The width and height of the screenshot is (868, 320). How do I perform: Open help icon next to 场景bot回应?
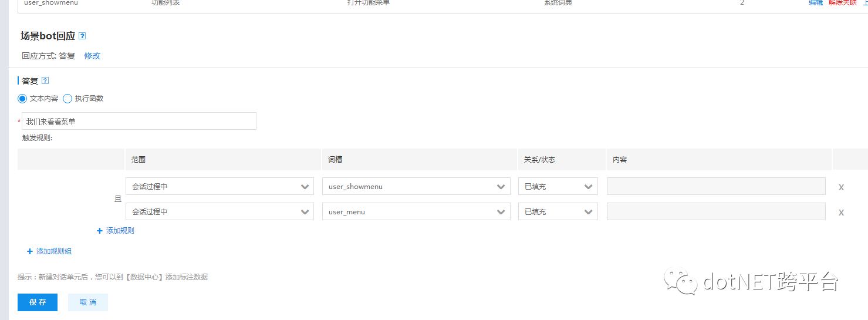(82, 36)
